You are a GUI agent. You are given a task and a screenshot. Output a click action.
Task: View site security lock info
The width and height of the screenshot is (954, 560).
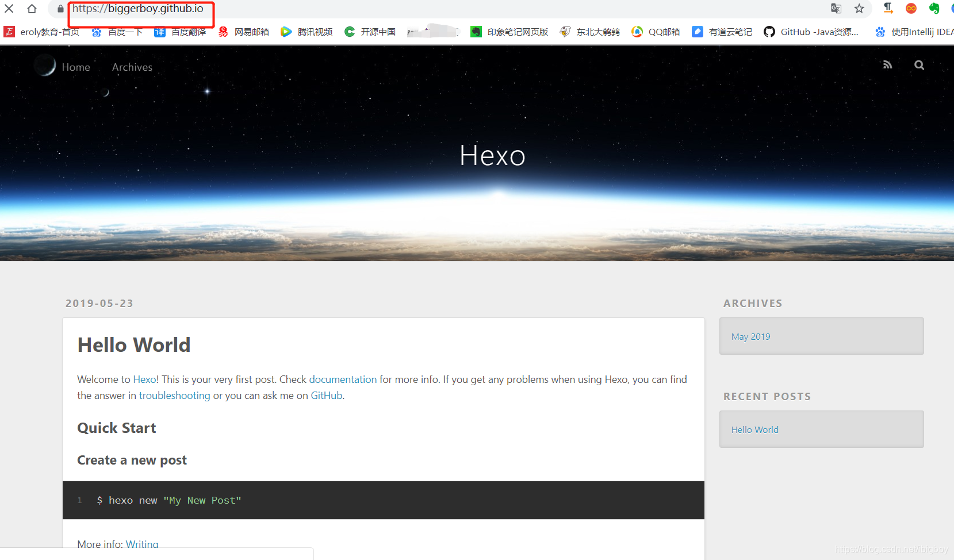coord(60,9)
